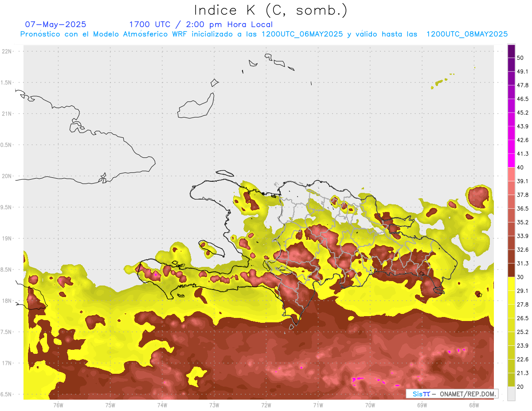The image size is (532, 411).
Task: Click the '32.6' color bar value
Action: tap(523, 250)
